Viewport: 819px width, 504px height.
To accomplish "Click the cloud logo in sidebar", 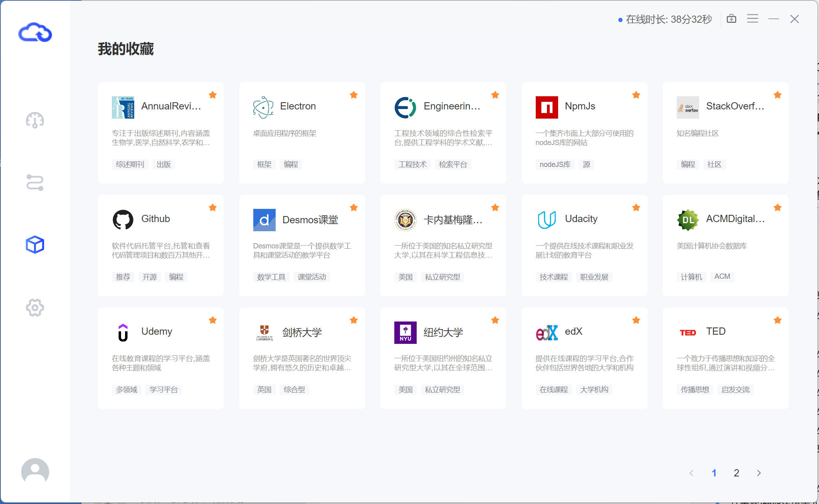I will 35,32.
